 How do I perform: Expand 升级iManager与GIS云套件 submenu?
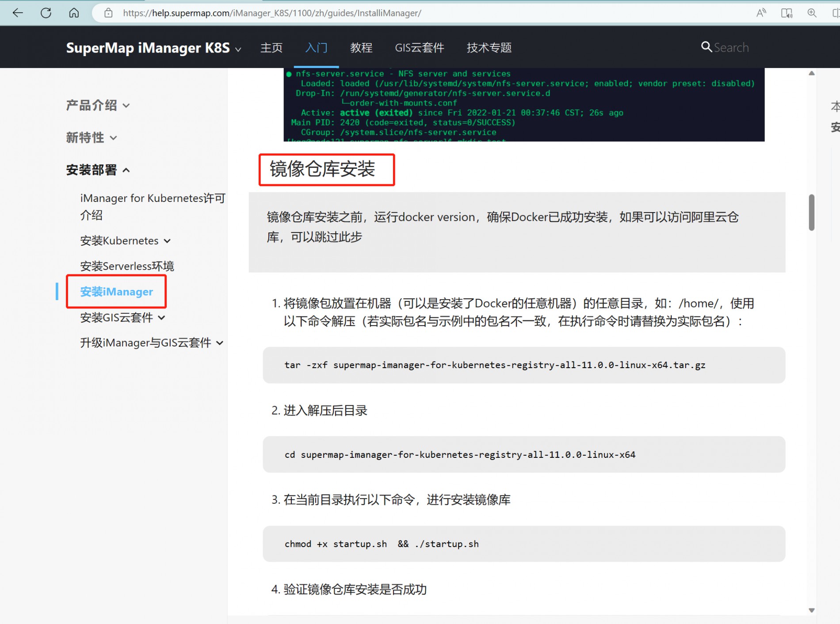pos(152,342)
